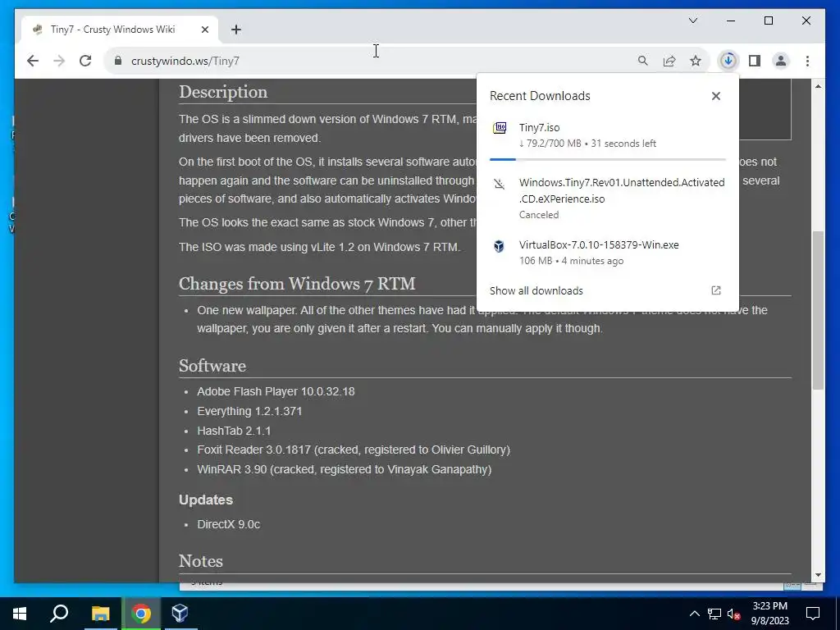Click the zoom magnifier icon in address bar
The height and width of the screenshot is (630, 840).
coord(643,61)
